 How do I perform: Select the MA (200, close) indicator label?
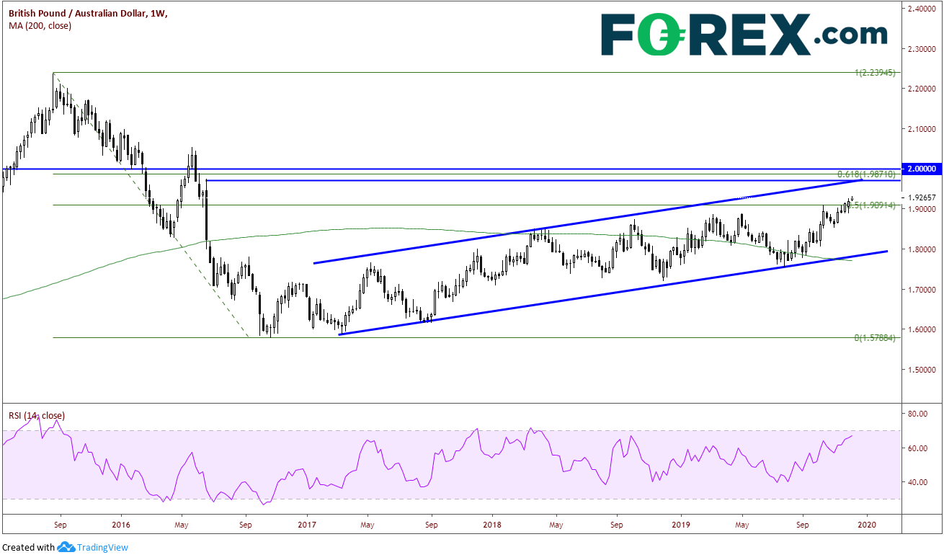point(40,25)
